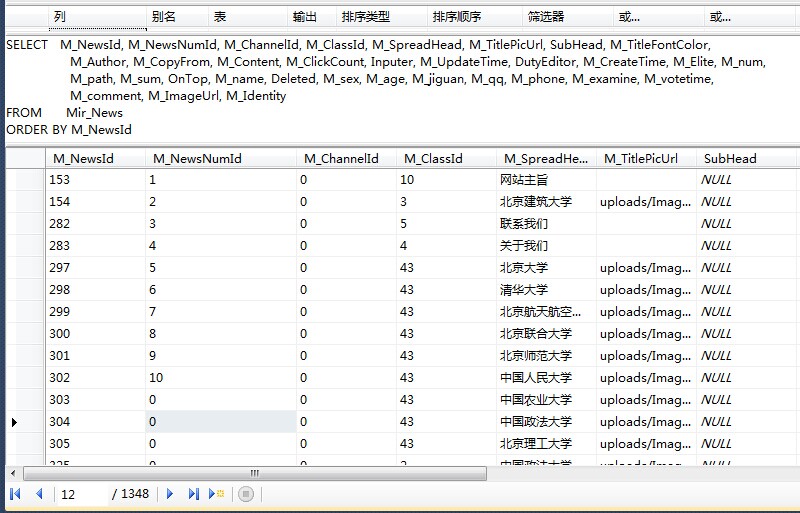Select the M_NewsNumId column header
The width and height of the screenshot is (800, 513).
coord(220,158)
